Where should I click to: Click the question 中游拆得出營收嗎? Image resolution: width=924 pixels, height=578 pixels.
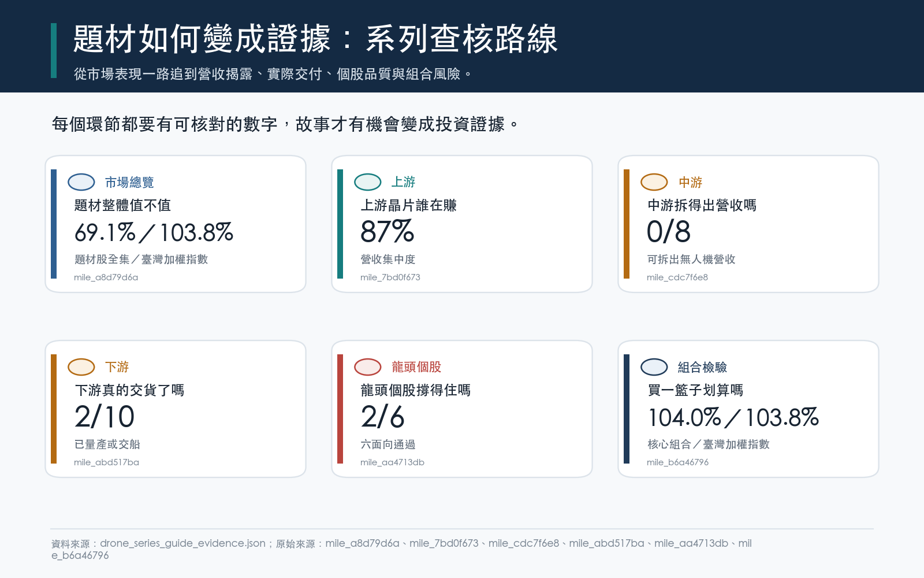(702, 205)
